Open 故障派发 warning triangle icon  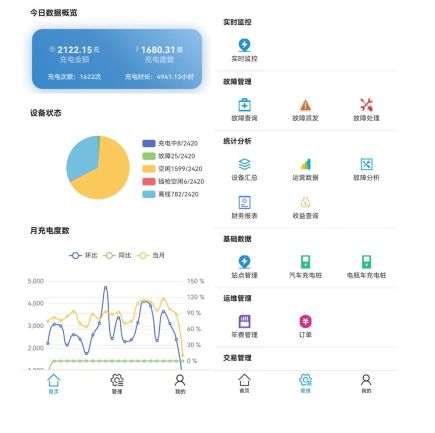point(305,105)
